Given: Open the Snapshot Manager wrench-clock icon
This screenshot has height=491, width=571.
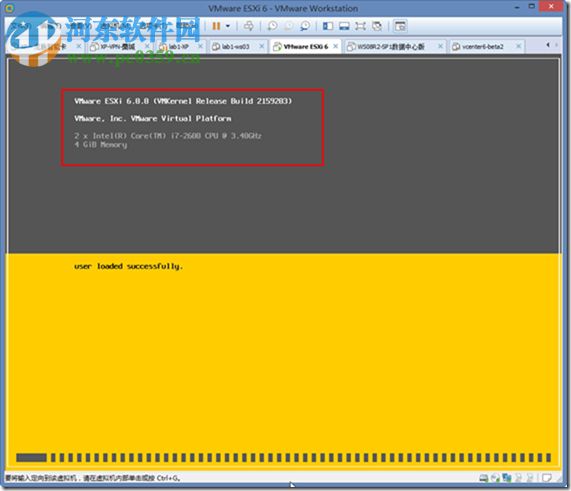Looking at the screenshot, I should pos(305,26).
